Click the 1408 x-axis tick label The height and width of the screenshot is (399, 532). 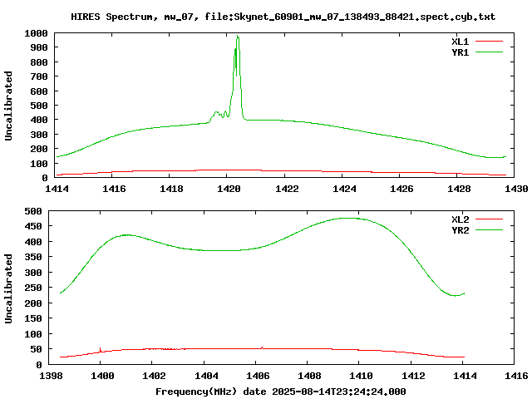pyautogui.click(x=309, y=376)
